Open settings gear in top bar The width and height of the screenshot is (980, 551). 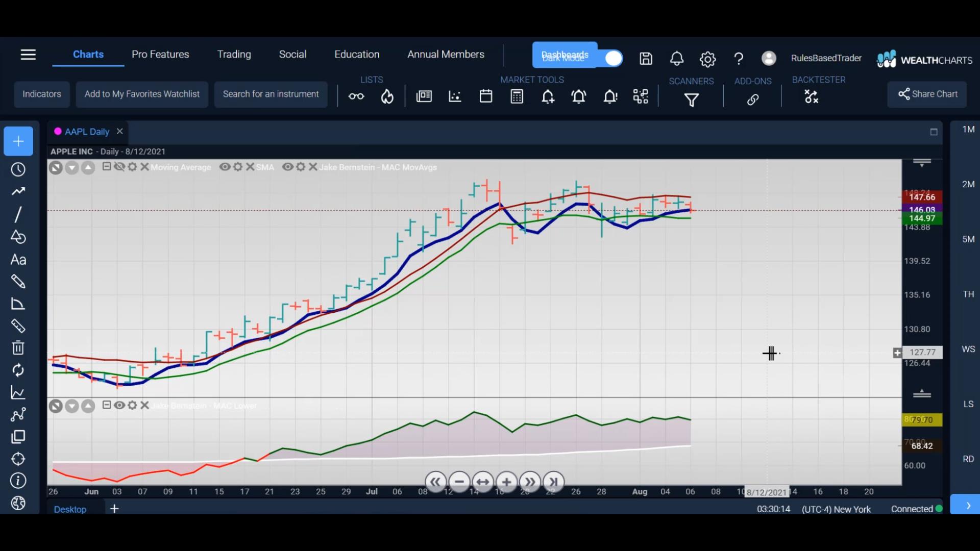tap(707, 59)
